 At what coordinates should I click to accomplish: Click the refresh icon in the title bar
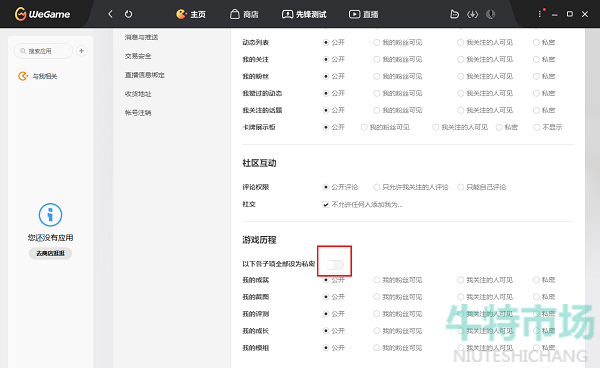click(129, 14)
